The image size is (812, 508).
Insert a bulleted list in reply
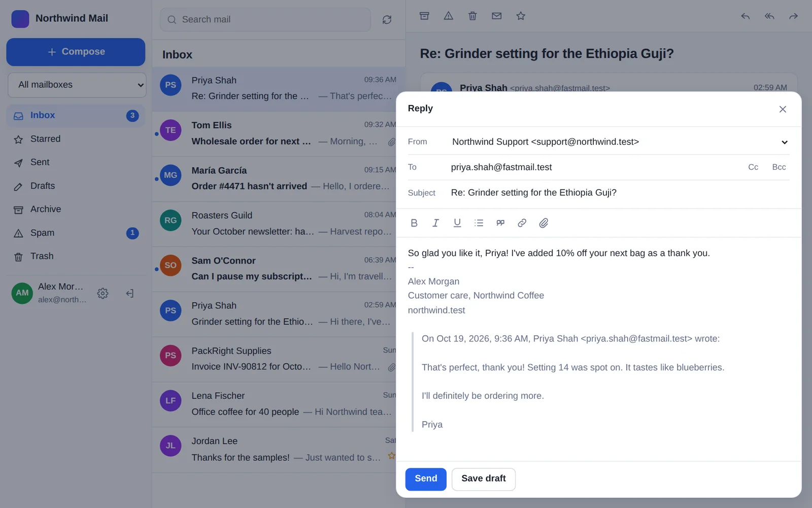point(479,223)
